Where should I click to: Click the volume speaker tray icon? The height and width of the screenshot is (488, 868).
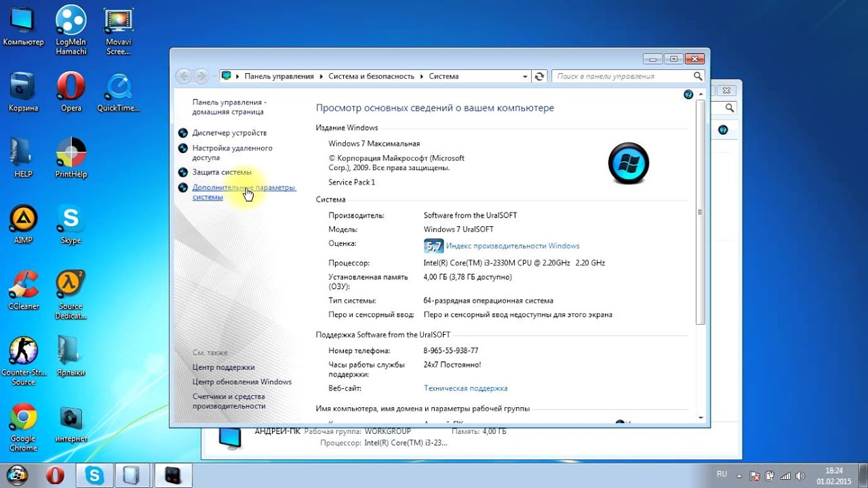[800, 475]
